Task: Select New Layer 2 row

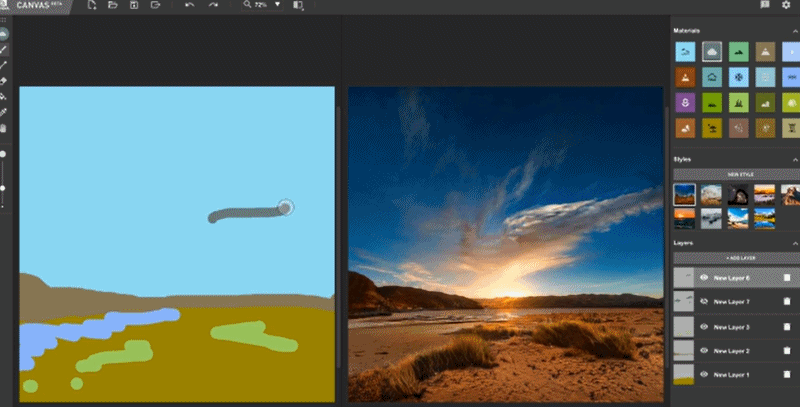Action: tap(736, 350)
